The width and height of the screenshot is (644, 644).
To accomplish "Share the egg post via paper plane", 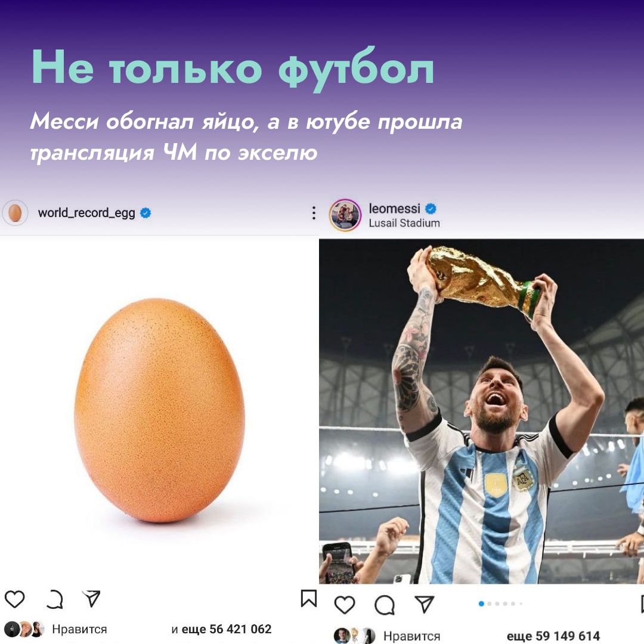I will coord(91,599).
